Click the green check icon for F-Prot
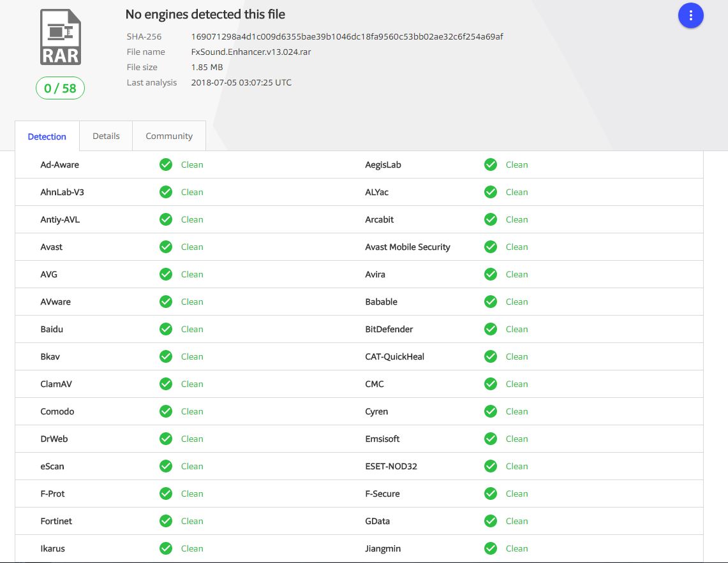 [x=166, y=494]
